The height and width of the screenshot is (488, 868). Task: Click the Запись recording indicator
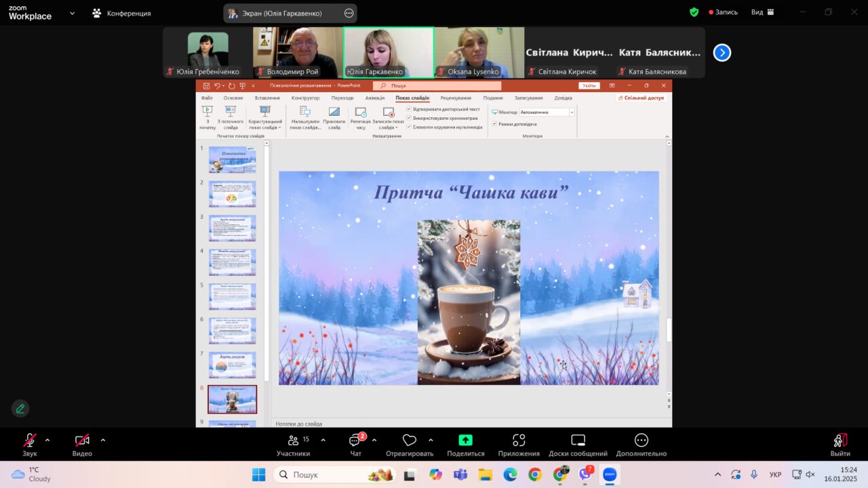724,12
